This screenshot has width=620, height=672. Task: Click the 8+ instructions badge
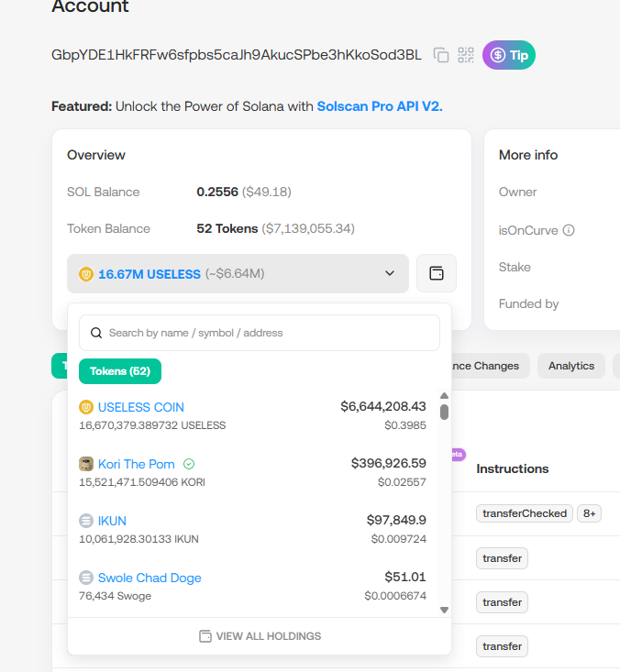tap(589, 513)
